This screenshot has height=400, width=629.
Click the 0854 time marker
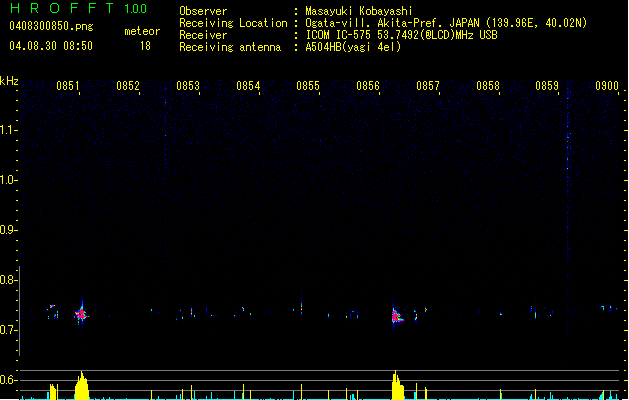(x=248, y=86)
